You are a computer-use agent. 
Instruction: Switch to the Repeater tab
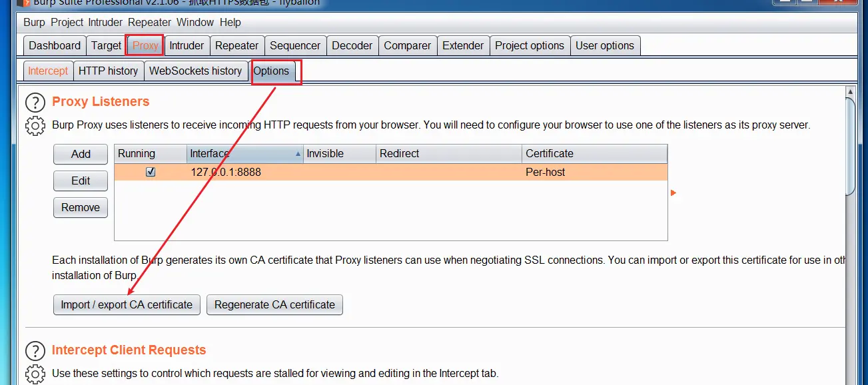point(236,45)
